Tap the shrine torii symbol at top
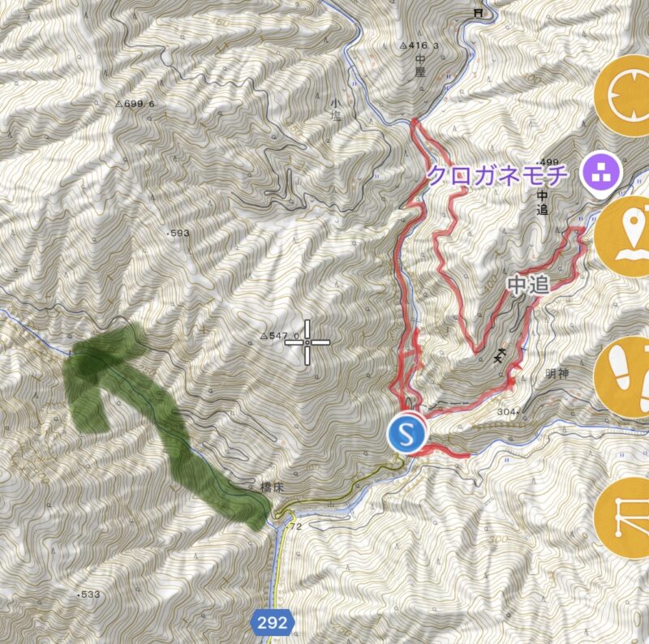649x644 pixels. coord(479,13)
